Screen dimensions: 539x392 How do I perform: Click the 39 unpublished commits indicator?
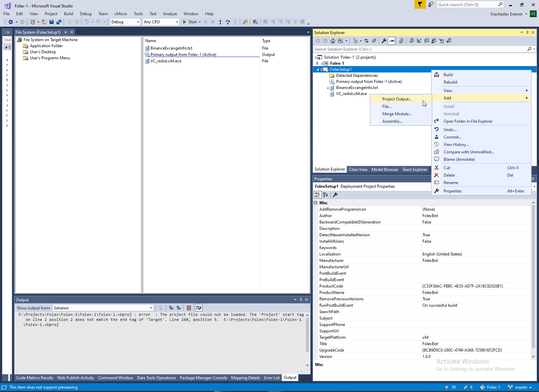tap(450, 387)
